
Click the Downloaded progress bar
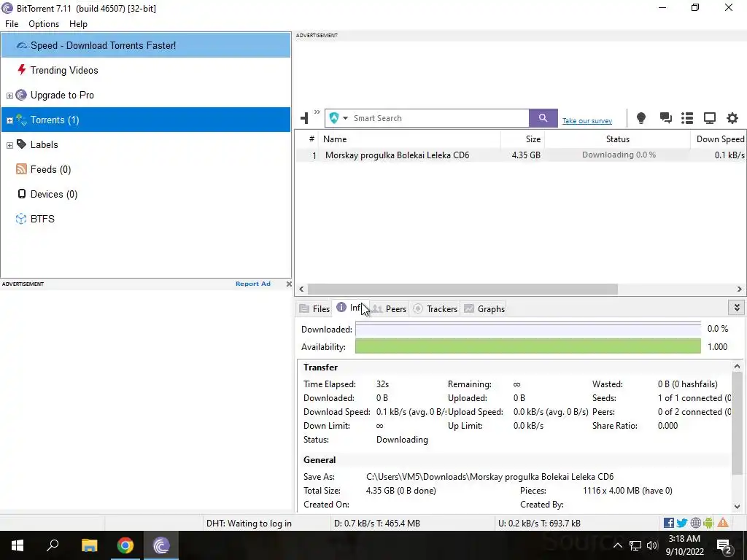point(528,329)
